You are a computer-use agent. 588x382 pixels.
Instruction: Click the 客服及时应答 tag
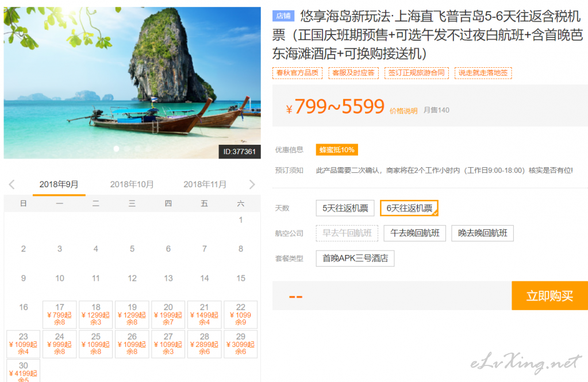coord(353,73)
